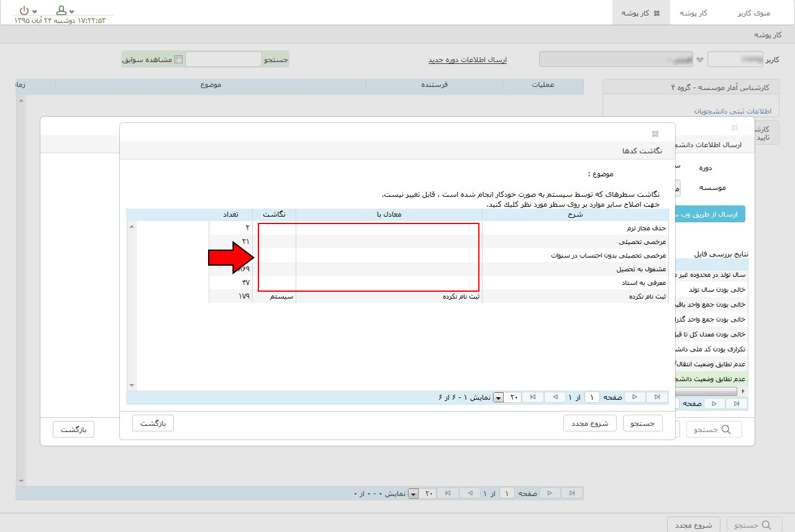795x532 pixels.
Task: Go to first page in mapping dialog pager
Action: click(656, 397)
